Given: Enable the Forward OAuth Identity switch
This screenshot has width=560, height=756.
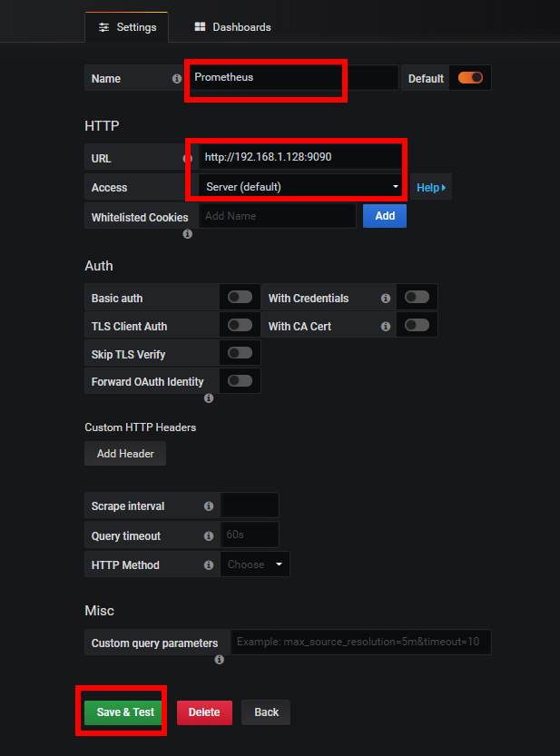Looking at the screenshot, I should tap(241, 381).
